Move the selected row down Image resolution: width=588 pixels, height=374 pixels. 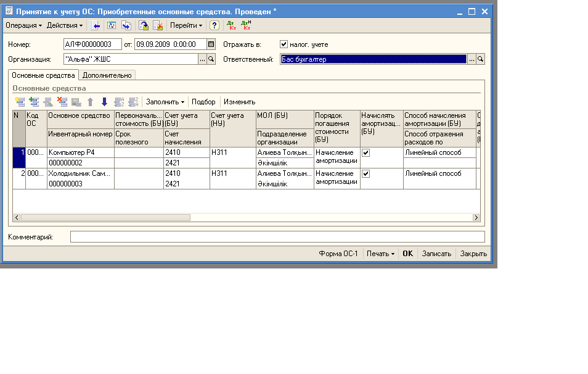click(x=104, y=102)
